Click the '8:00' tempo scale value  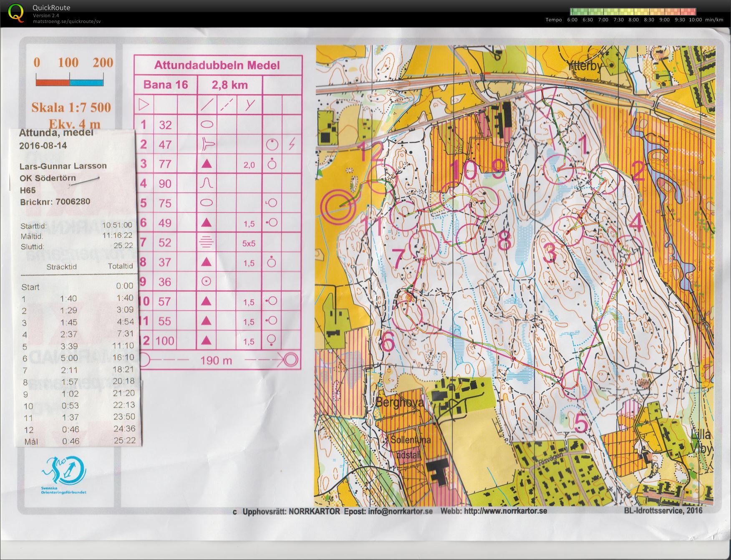click(x=633, y=20)
